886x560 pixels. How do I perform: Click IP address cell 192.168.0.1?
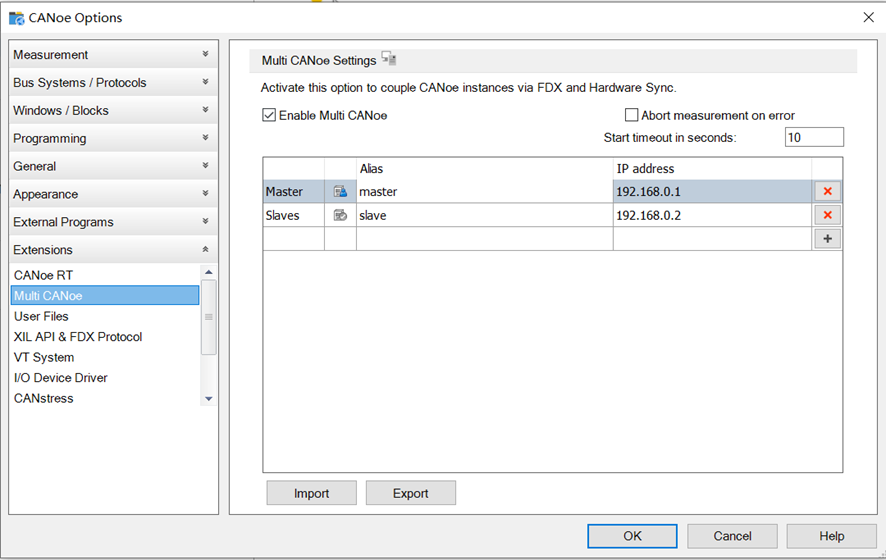click(712, 192)
